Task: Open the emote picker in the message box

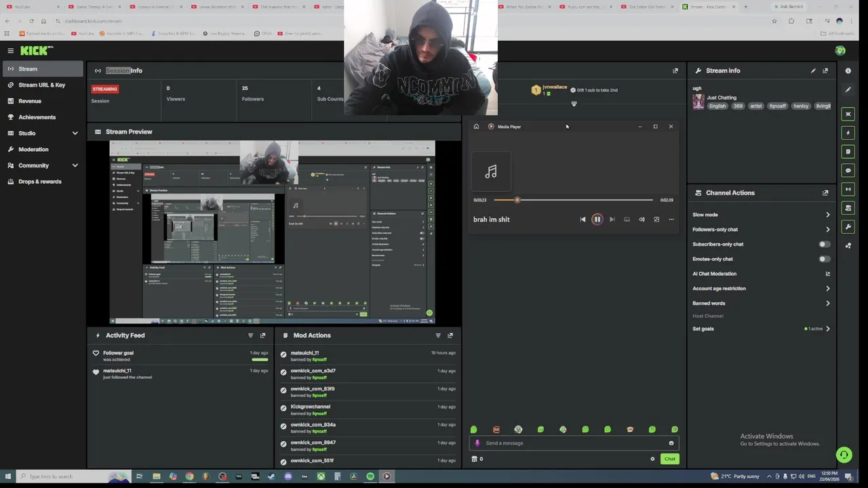Action: point(671,443)
